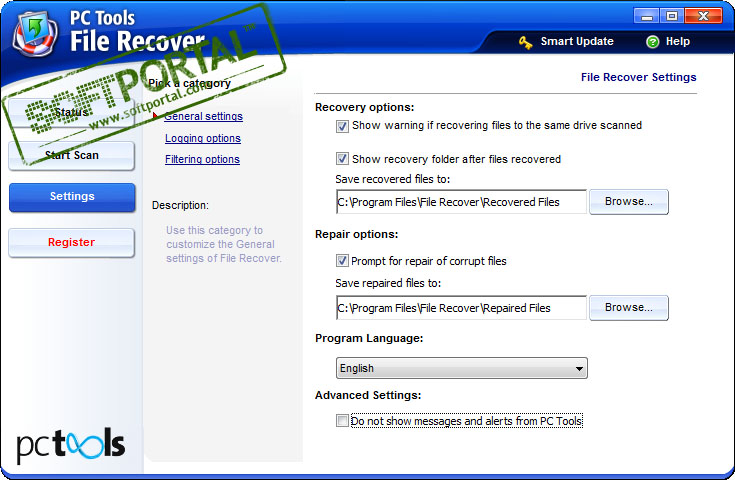Screen dimensions: 735x480
Task: Click the Repair options label
Action: (x=356, y=234)
